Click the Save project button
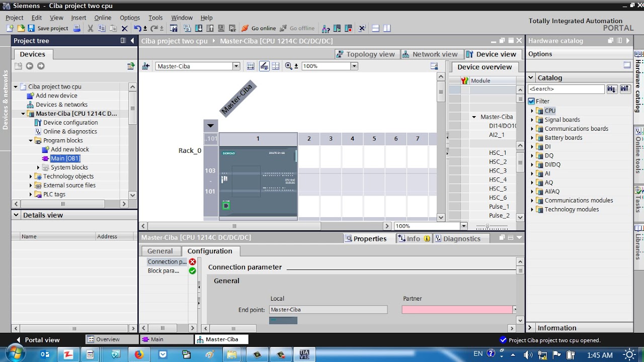The image size is (644, 362). pos(48,29)
